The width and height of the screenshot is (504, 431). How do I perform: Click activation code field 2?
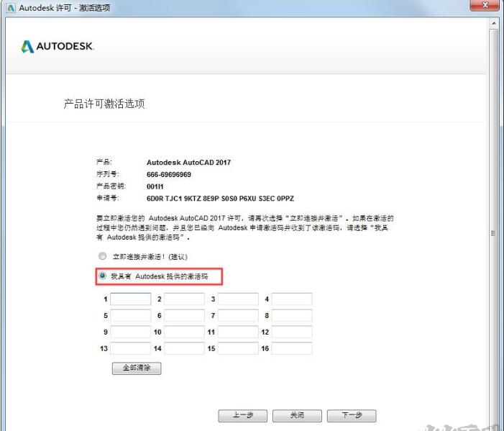point(184,299)
